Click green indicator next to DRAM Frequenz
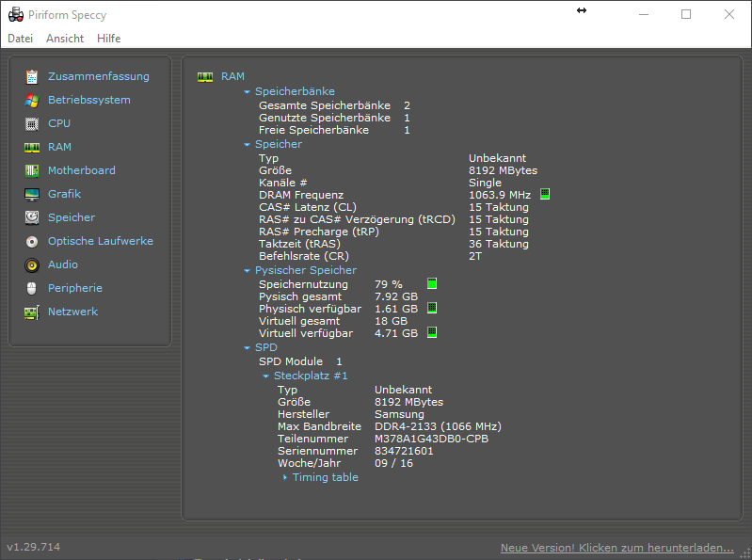Image resolution: width=752 pixels, height=560 pixels. click(545, 194)
